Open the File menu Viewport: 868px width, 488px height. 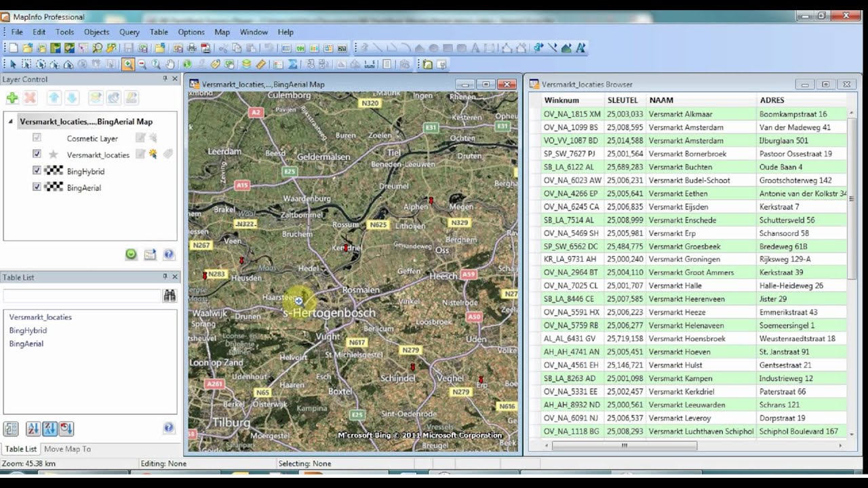click(17, 32)
